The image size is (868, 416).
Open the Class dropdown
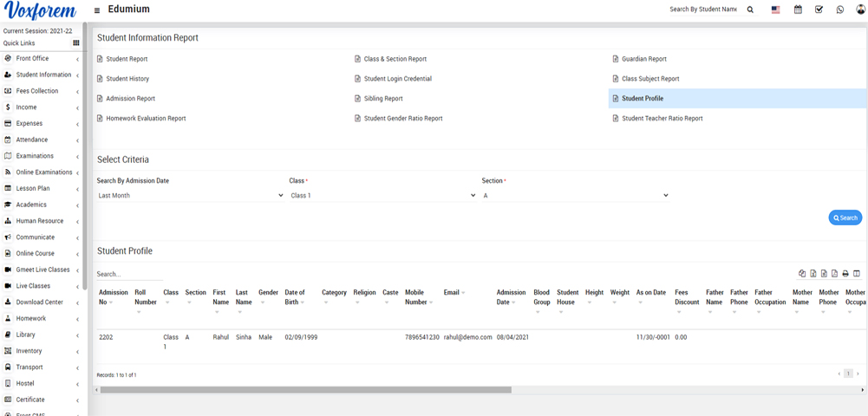click(x=382, y=196)
